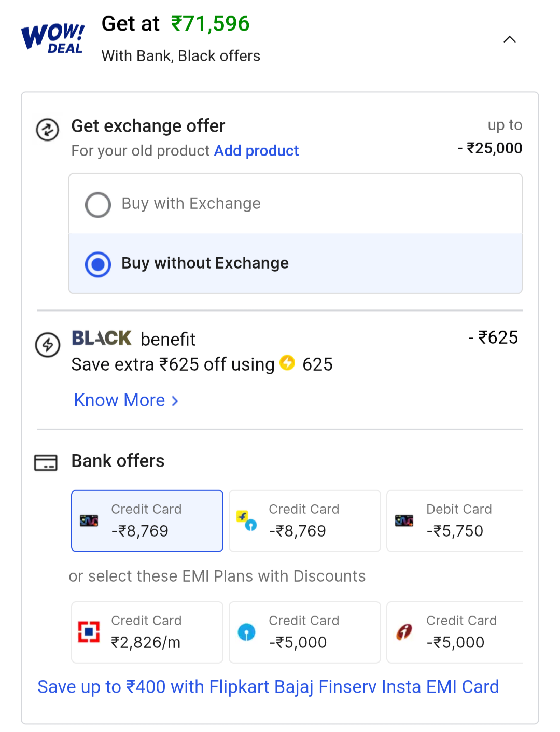Click the BLACK membership logo
This screenshot has width=560, height=732.
102,339
